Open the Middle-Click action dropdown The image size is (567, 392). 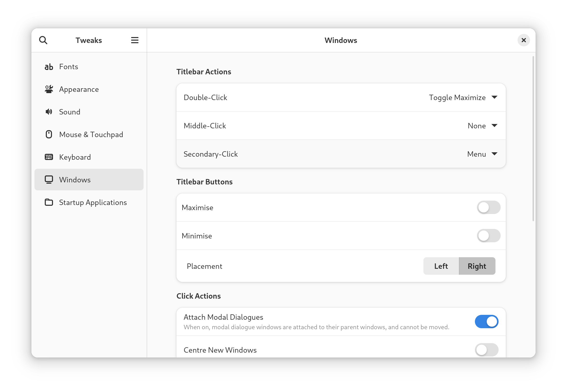click(482, 126)
